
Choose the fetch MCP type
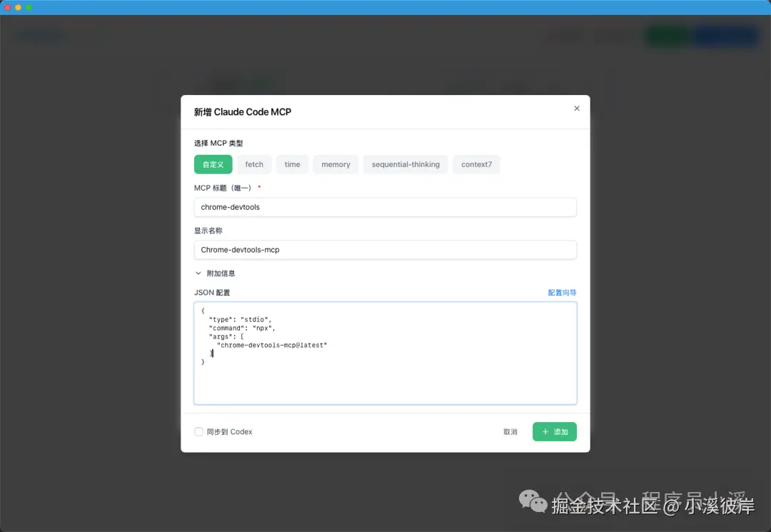pos(254,164)
